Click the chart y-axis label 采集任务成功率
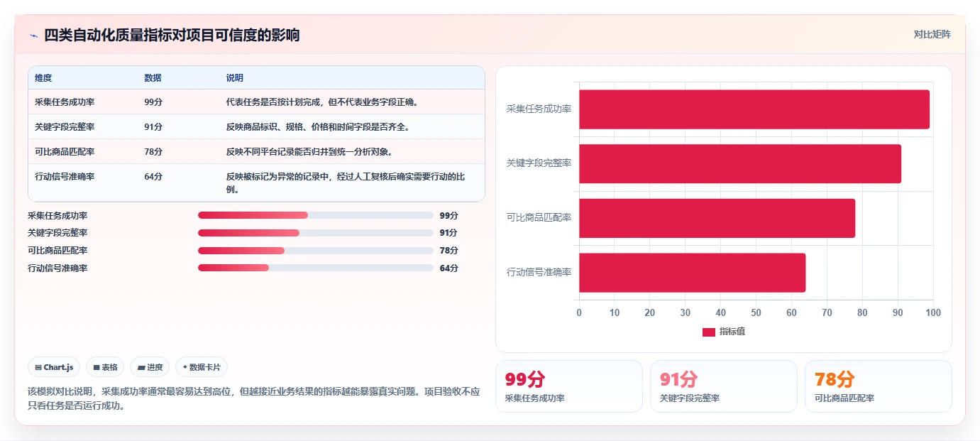980x441 pixels. coord(539,109)
